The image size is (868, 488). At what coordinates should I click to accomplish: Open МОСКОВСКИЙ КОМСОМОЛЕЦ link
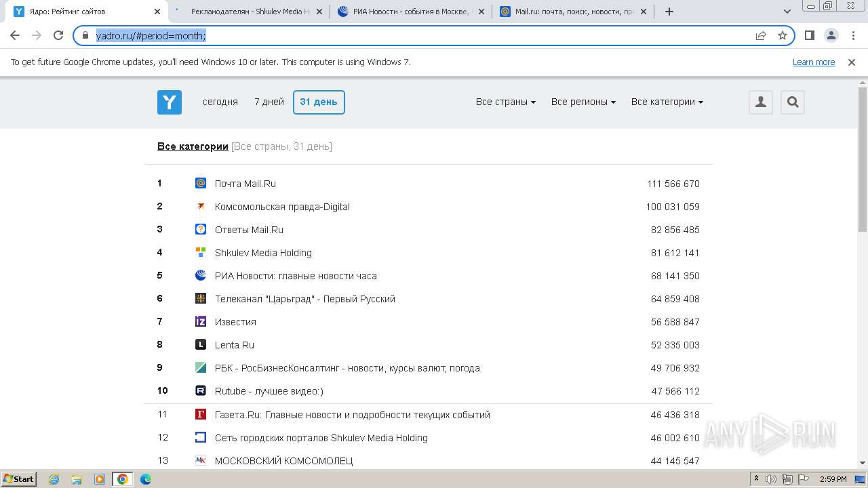pyautogui.click(x=284, y=461)
